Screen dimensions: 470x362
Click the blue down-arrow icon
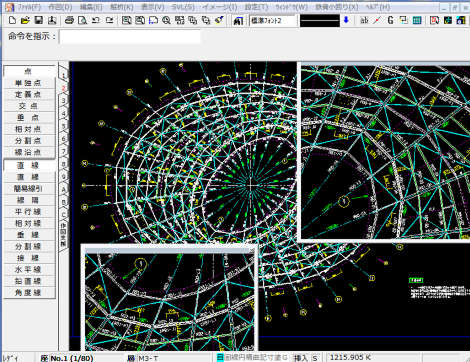point(346,20)
